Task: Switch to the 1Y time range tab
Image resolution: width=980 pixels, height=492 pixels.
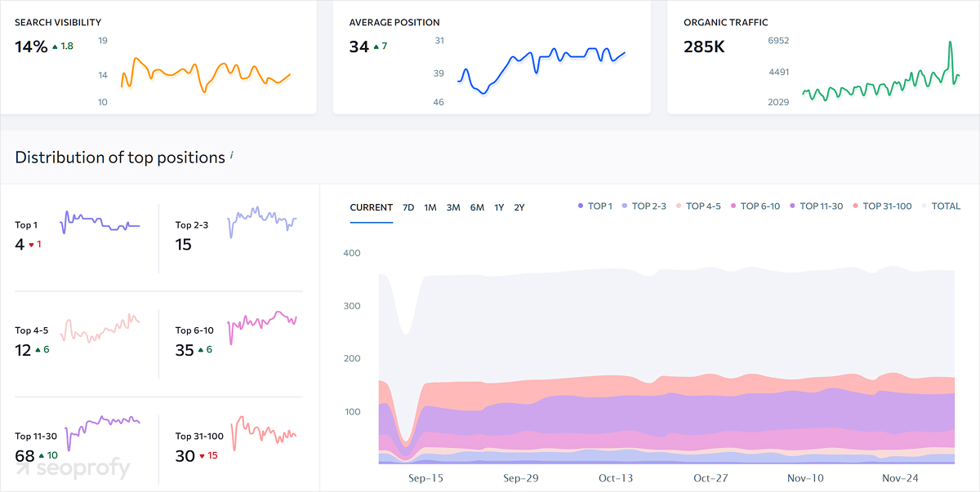Action: click(x=500, y=207)
